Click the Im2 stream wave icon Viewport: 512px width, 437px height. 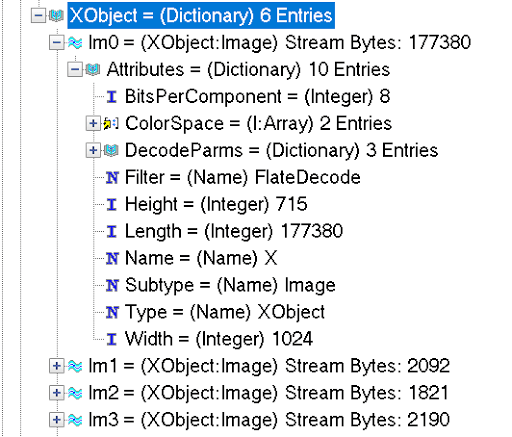(75, 393)
